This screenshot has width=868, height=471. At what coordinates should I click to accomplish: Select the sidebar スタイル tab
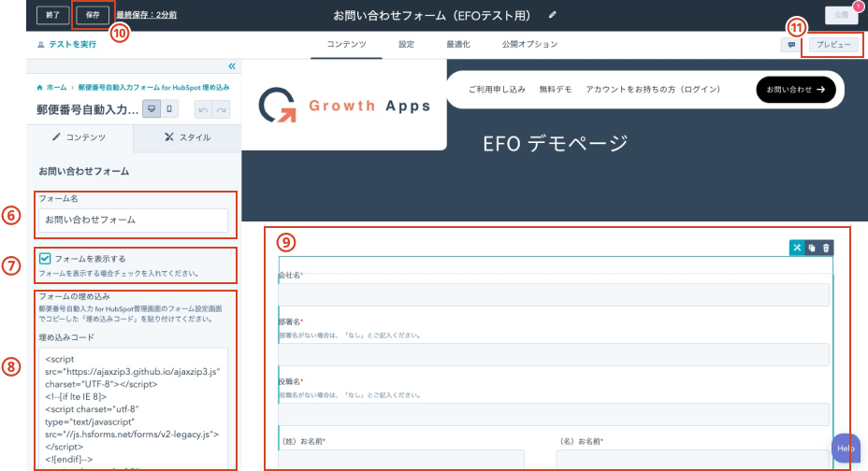click(x=187, y=137)
